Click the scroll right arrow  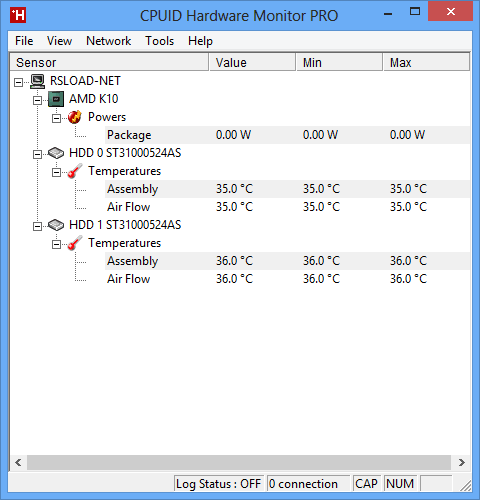[462, 463]
